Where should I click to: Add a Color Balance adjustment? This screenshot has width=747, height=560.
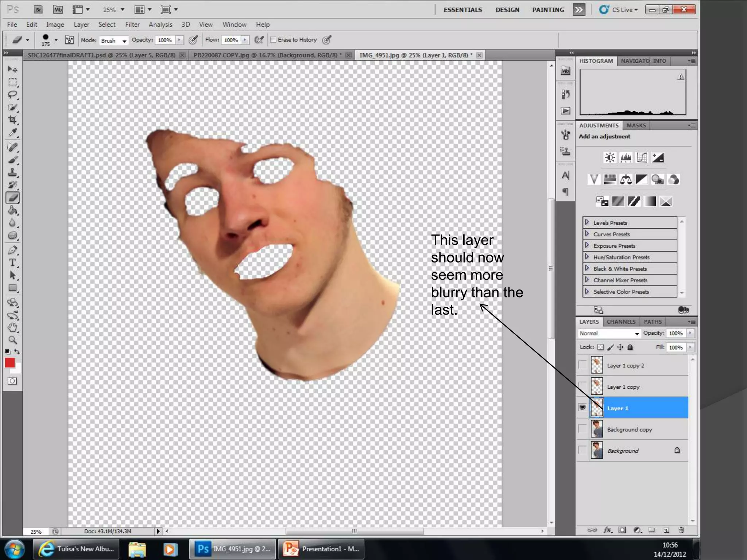click(x=626, y=179)
